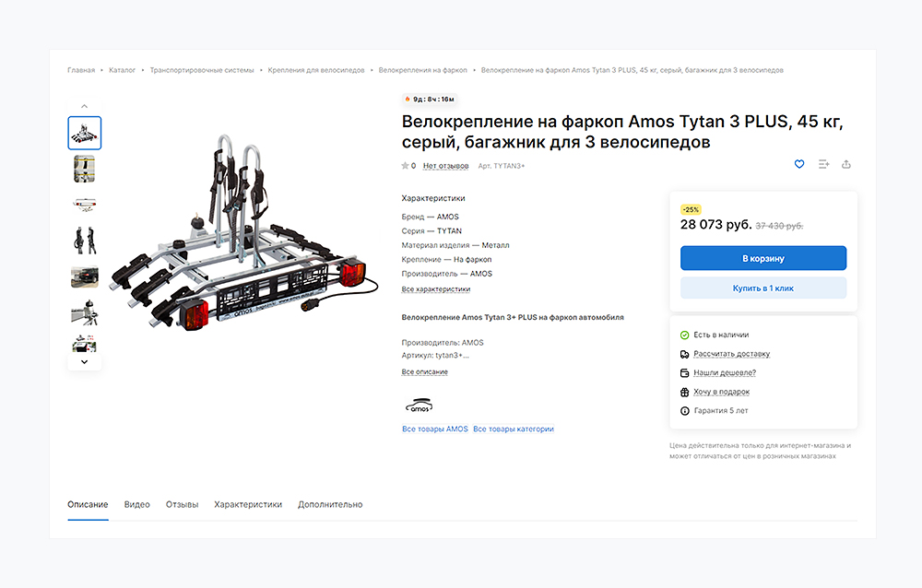The width and height of the screenshot is (922, 588).
Task: Open Нашли дешевле? link
Action: tap(725, 372)
